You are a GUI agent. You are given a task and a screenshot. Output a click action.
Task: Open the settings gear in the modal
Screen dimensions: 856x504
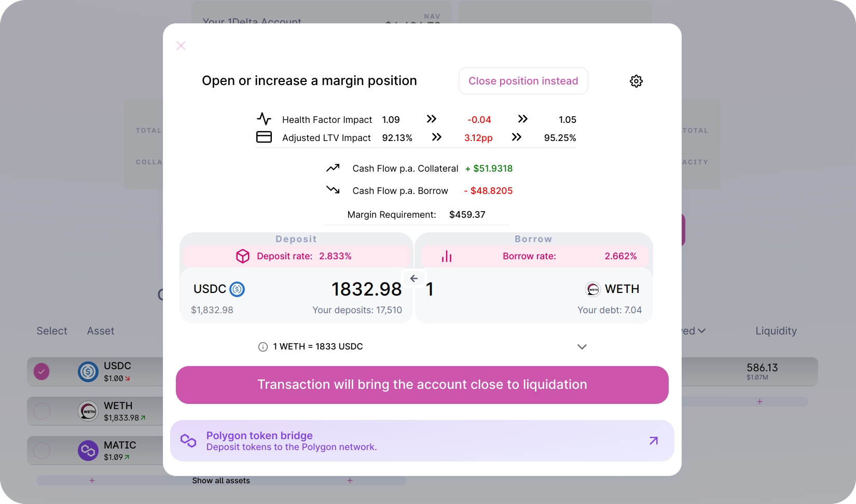[x=636, y=81]
